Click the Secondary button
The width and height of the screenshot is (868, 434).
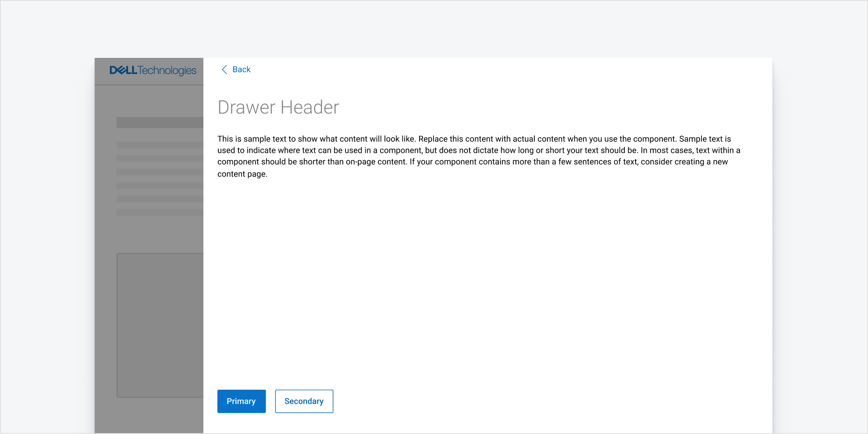tap(304, 401)
